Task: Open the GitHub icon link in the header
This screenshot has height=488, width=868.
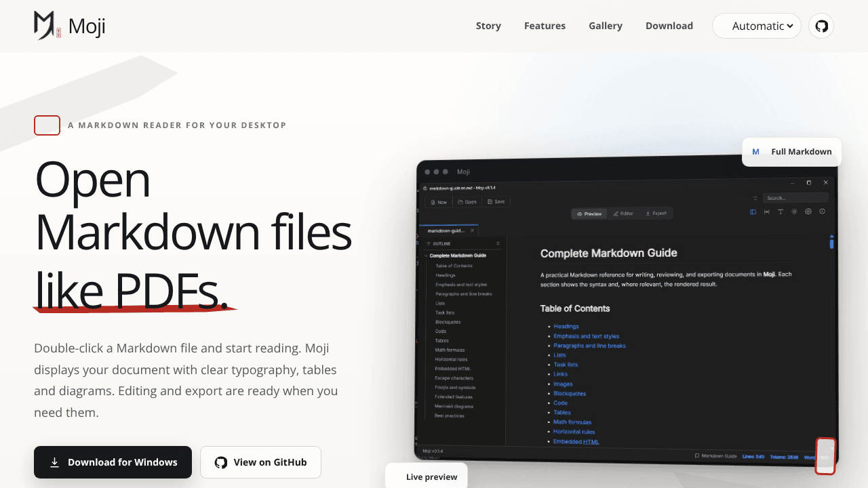Action: (821, 26)
